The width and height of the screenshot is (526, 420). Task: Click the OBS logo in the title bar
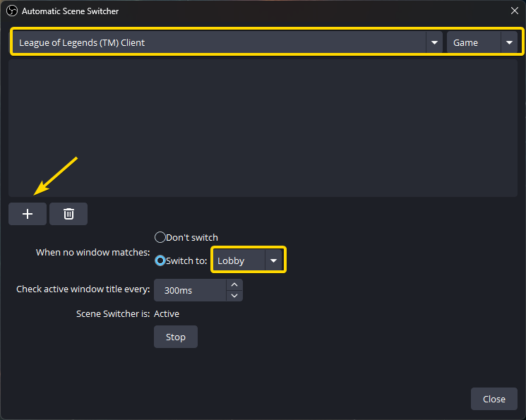coord(11,11)
